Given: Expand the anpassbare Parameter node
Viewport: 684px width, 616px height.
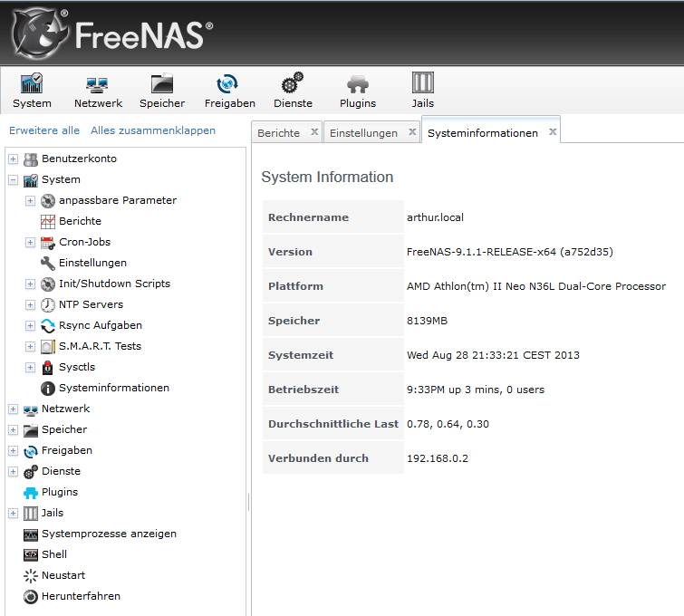Looking at the screenshot, I should click(x=30, y=201).
